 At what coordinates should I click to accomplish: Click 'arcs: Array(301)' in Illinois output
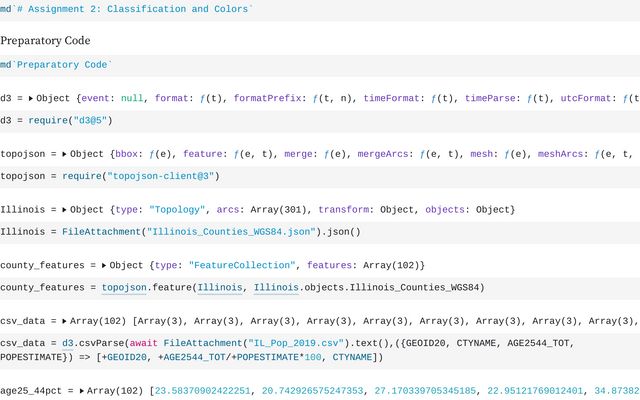click(261, 210)
